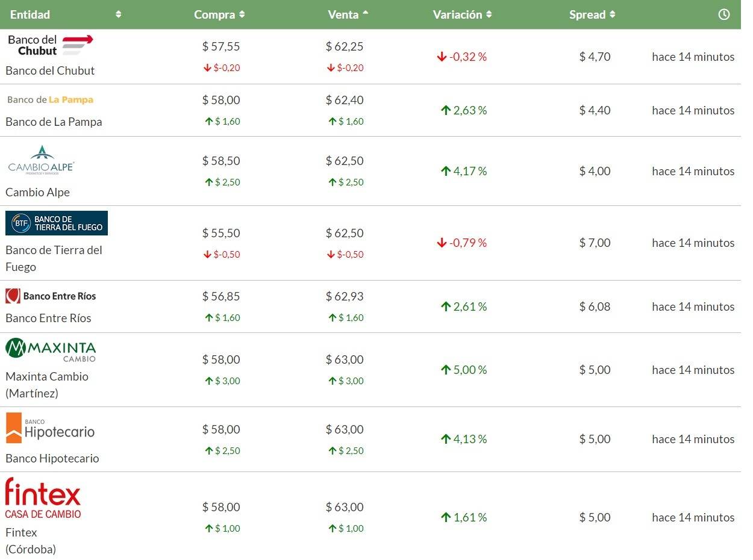
Task: Click the clock icon in table header
Action: (724, 14)
